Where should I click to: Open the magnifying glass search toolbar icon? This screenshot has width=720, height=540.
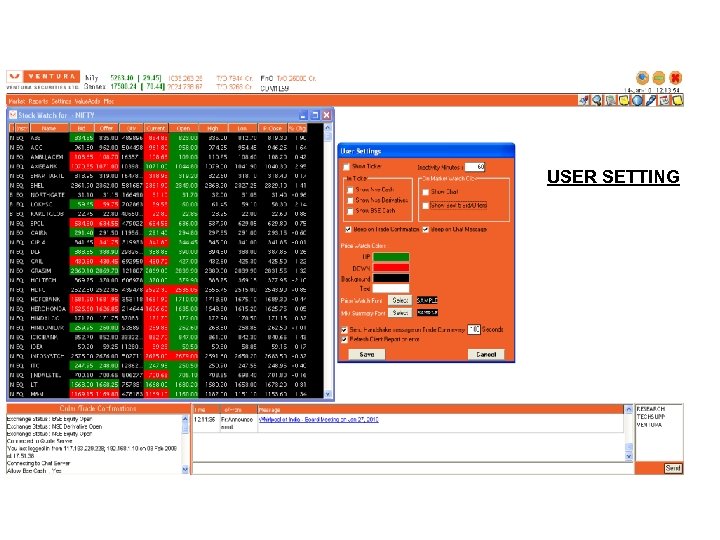click(596, 100)
